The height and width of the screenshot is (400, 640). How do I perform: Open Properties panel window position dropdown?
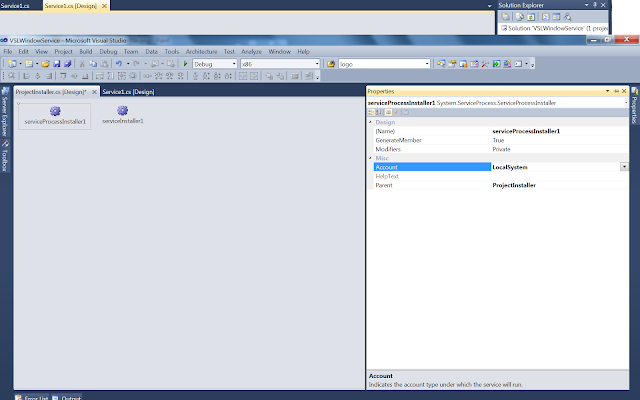[607, 91]
